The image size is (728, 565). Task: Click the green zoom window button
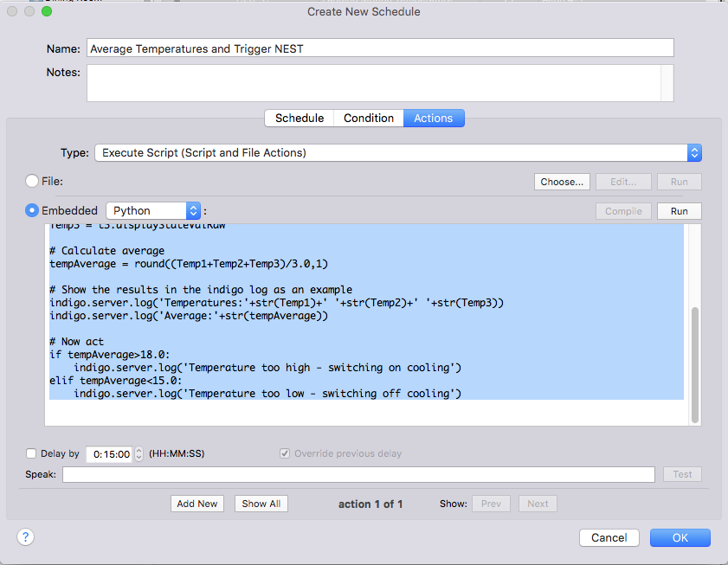tap(47, 11)
